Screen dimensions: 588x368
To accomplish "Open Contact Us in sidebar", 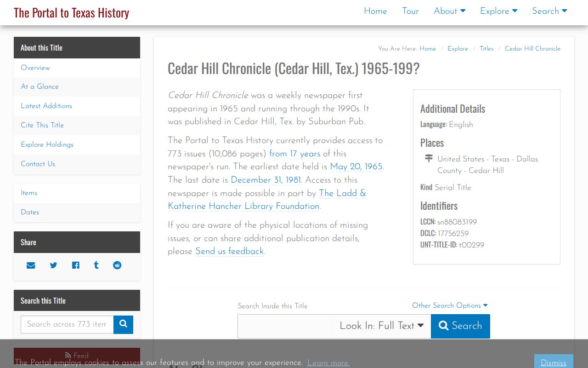I will (77, 164).
